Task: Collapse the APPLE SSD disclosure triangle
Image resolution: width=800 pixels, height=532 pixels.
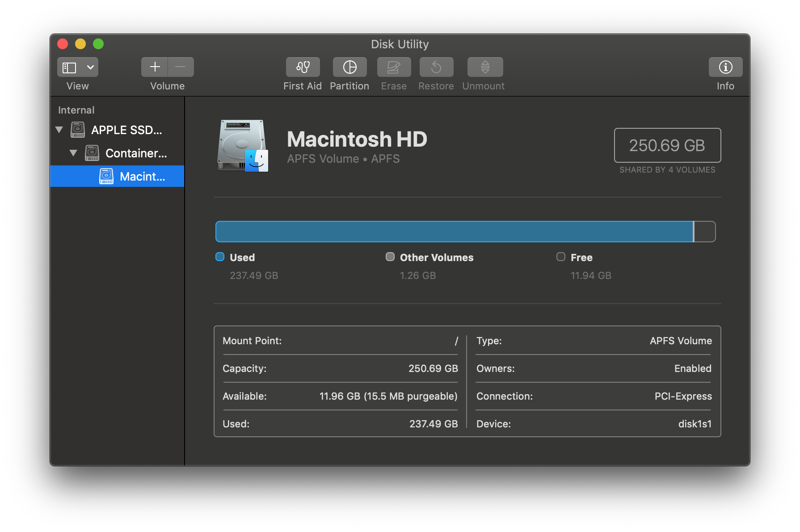Action: (59, 130)
